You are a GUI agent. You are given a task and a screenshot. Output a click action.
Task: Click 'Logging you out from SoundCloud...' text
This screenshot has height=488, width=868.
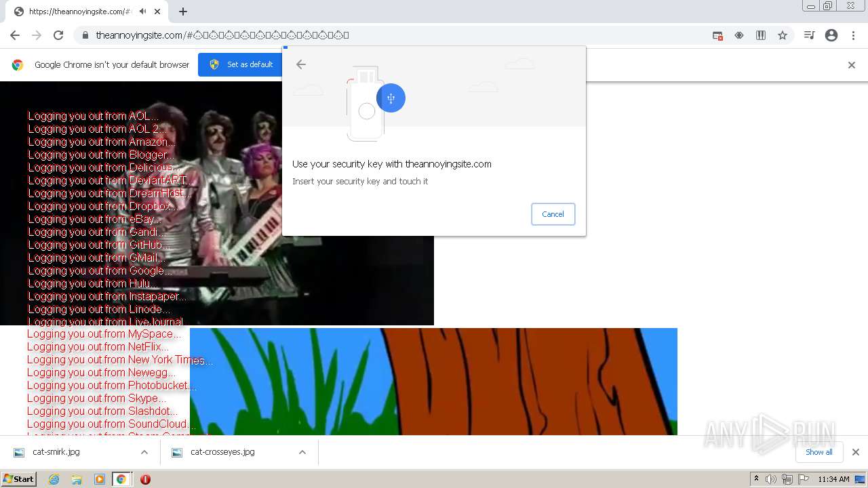[x=111, y=424]
